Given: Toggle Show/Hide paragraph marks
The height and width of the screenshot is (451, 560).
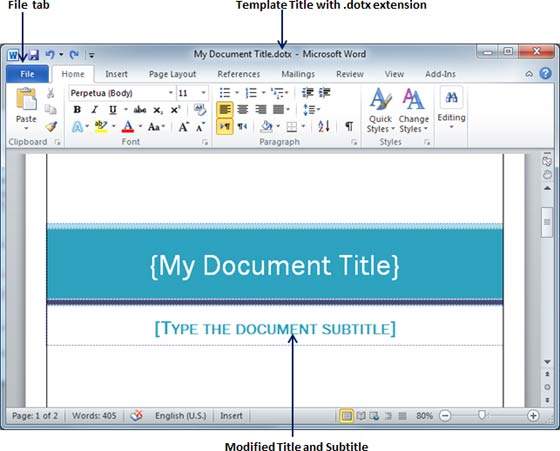Looking at the screenshot, I should click(349, 126).
